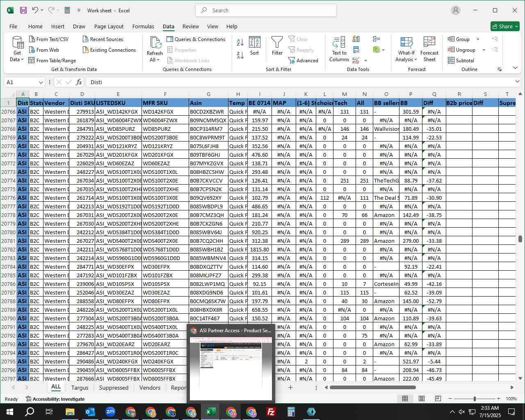Open Recent Sources
This screenshot has height=420, width=525.
coord(103,39)
